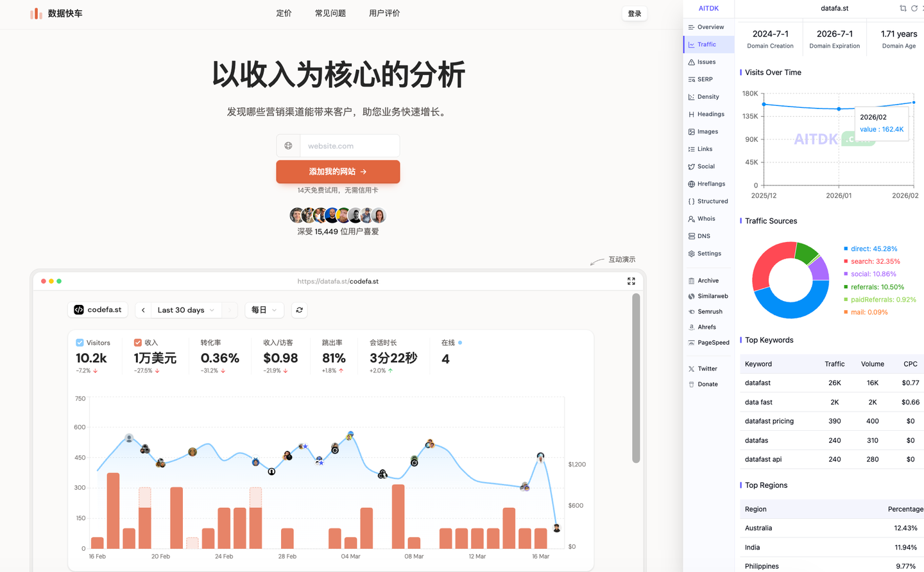Open the 定价 pricing menu item
Screen dimensions: 924x572
[x=284, y=13]
